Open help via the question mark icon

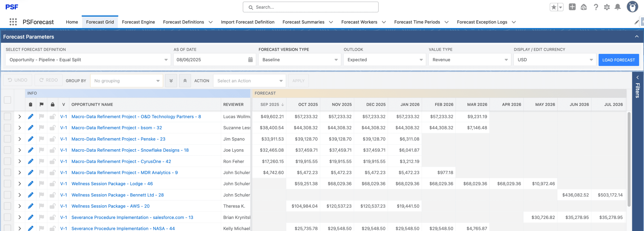click(x=596, y=7)
